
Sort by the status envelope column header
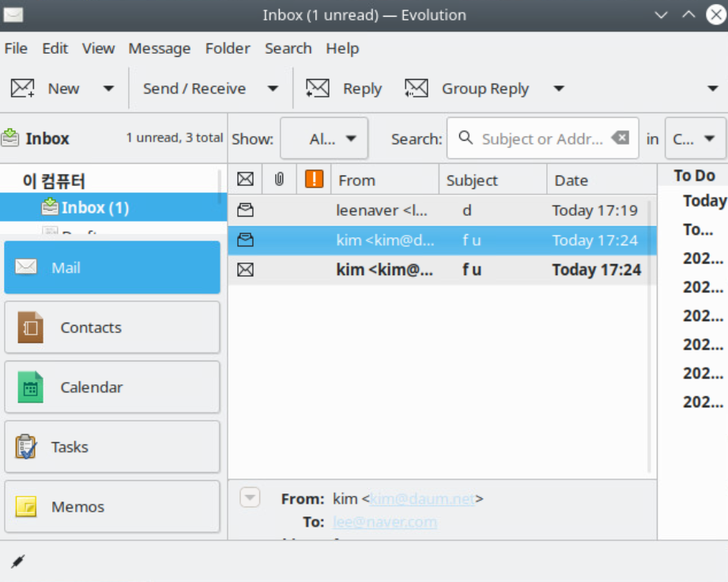point(245,180)
